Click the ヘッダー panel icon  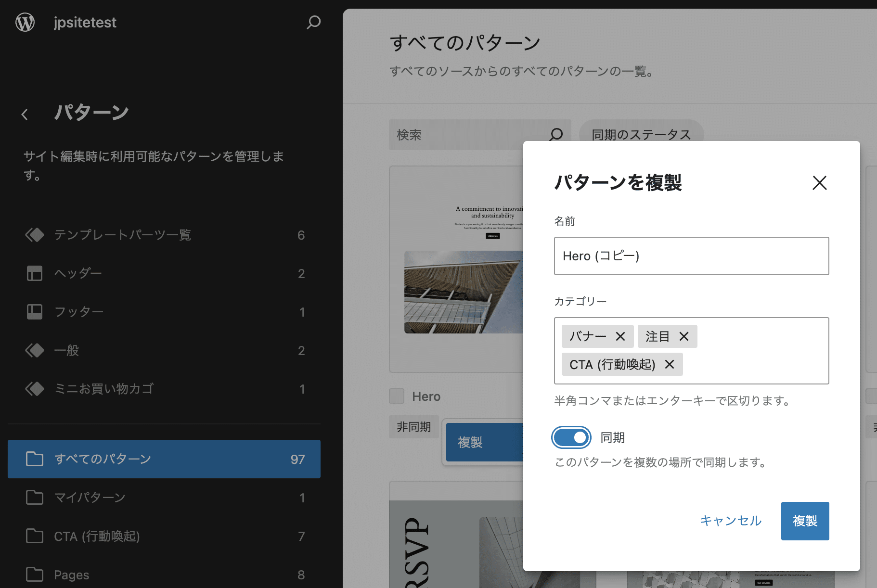coord(34,273)
